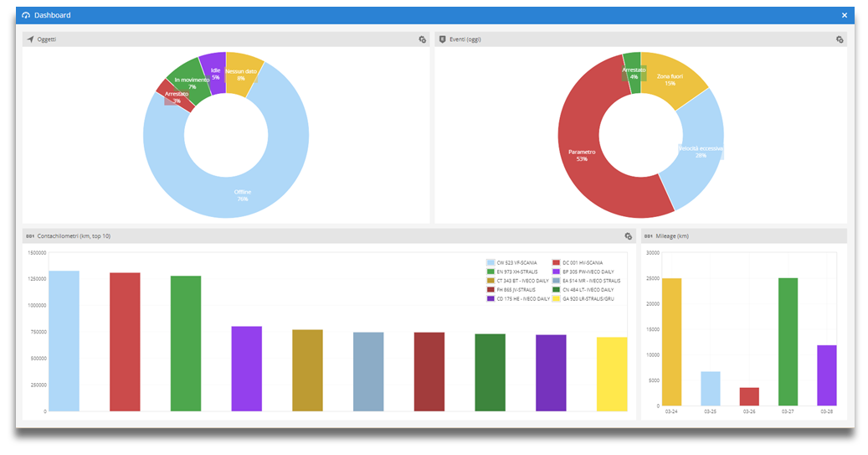Viewport: 868px width, 455px height.
Task: Open settings gear of the Contachilometri panel
Action: coord(629,236)
